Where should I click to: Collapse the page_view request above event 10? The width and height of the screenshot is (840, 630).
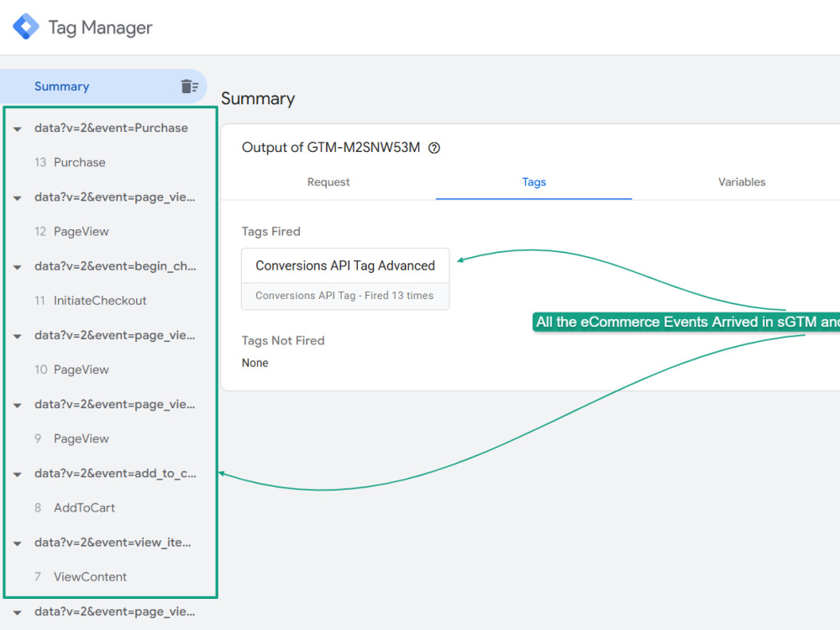click(x=18, y=337)
